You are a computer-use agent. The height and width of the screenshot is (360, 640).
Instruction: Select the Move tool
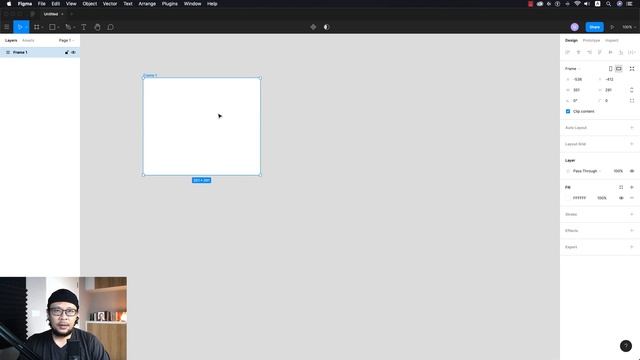click(x=19, y=27)
